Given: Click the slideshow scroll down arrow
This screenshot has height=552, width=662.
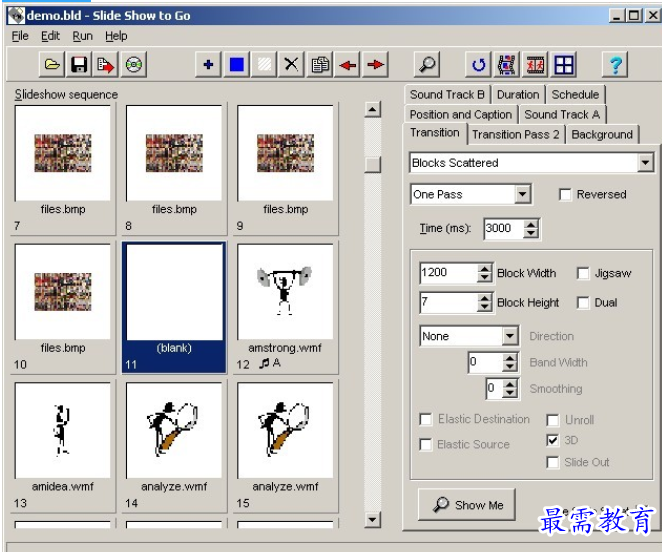Looking at the screenshot, I should point(372,519).
